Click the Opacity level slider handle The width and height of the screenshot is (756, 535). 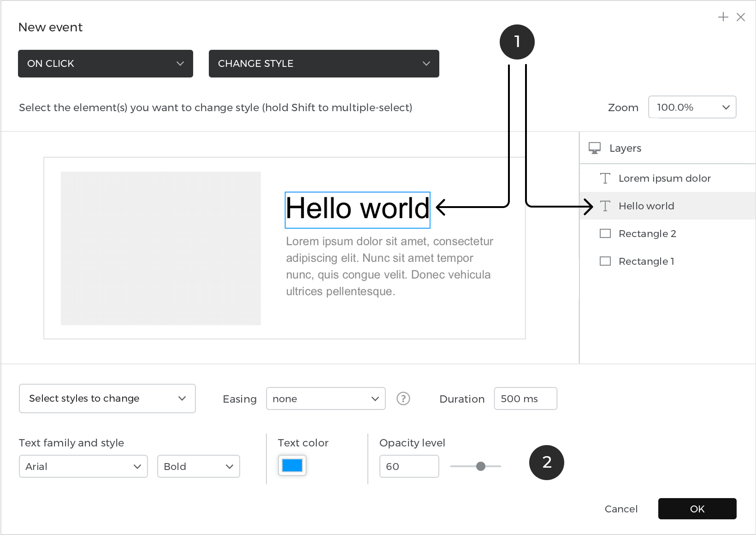pyautogui.click(x=481, y=466)
